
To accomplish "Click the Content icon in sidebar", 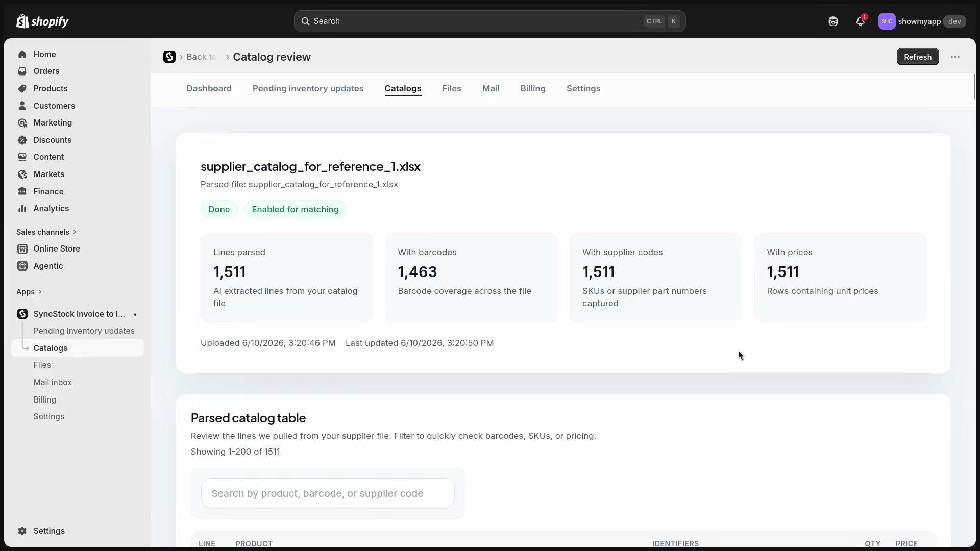I will click(x=22, y=157).
